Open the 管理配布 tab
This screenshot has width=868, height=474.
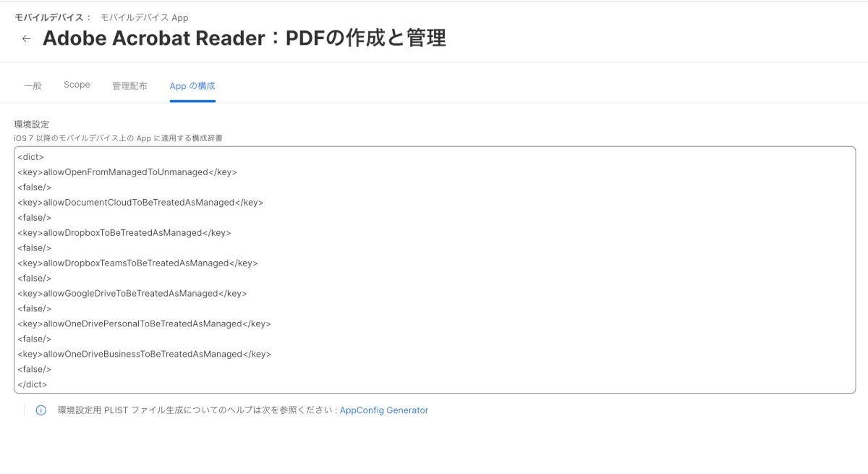(129, 85)
